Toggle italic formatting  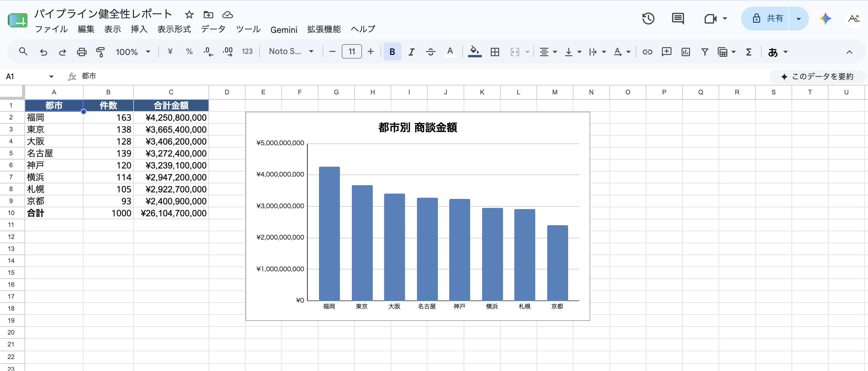[x=411, y=52]
